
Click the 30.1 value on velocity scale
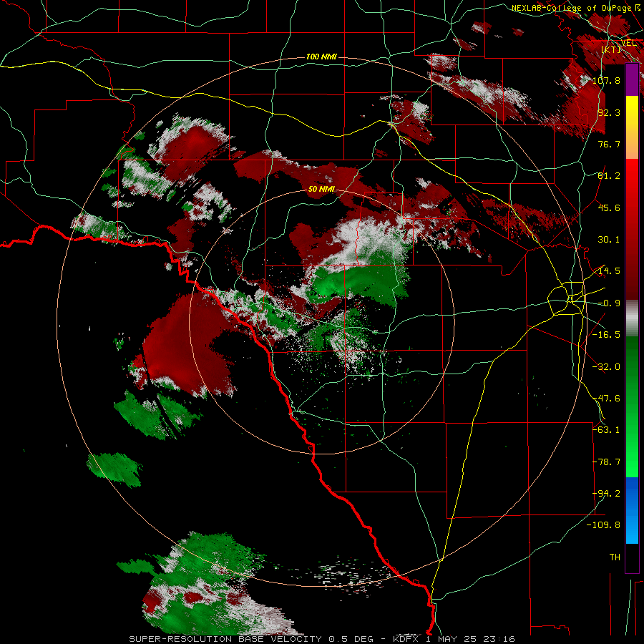click(x=609, y=240)
